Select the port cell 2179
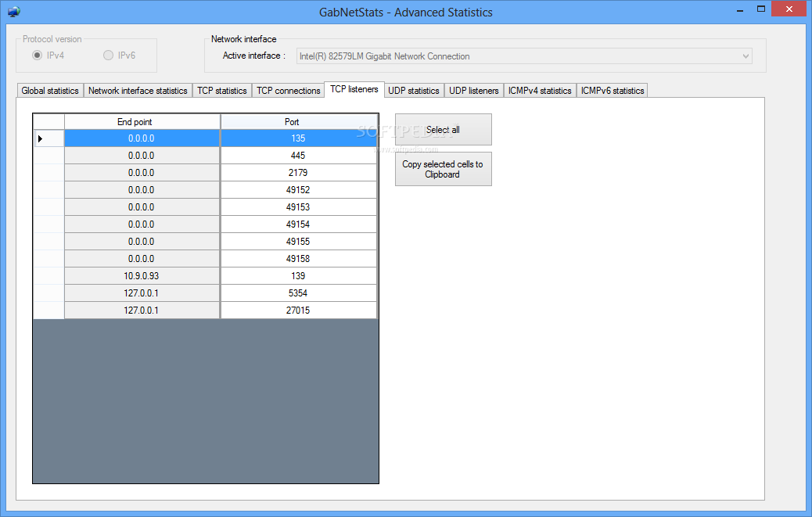The width and height of the screenshot is (812, 517). pyautogui.click(x=298, y=173)
